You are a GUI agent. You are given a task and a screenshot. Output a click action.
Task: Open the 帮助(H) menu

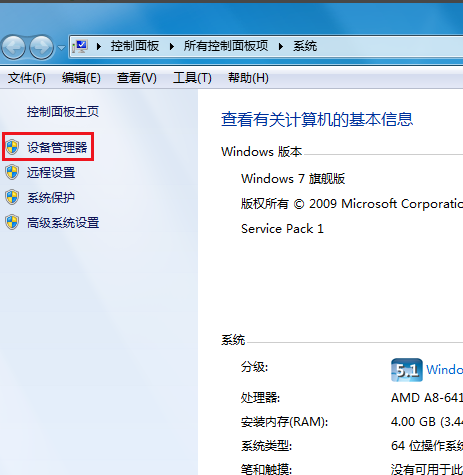(x=248, y=78)
